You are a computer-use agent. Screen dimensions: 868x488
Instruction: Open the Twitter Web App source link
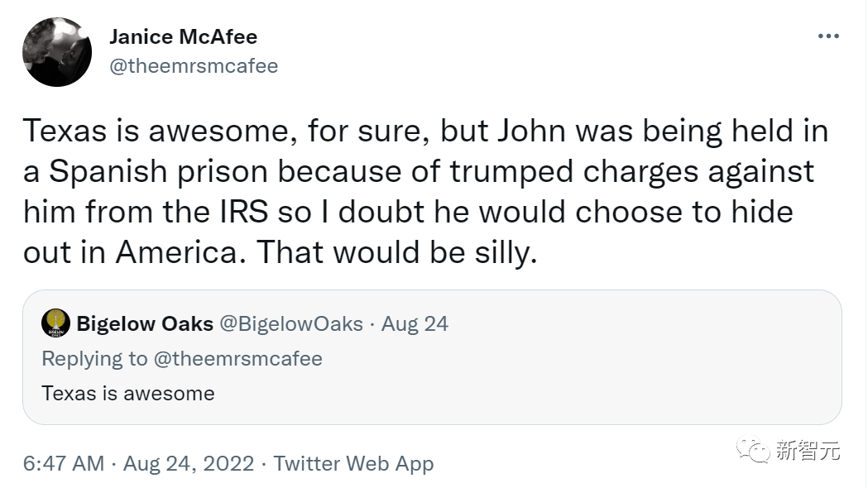tap(353, 463)
